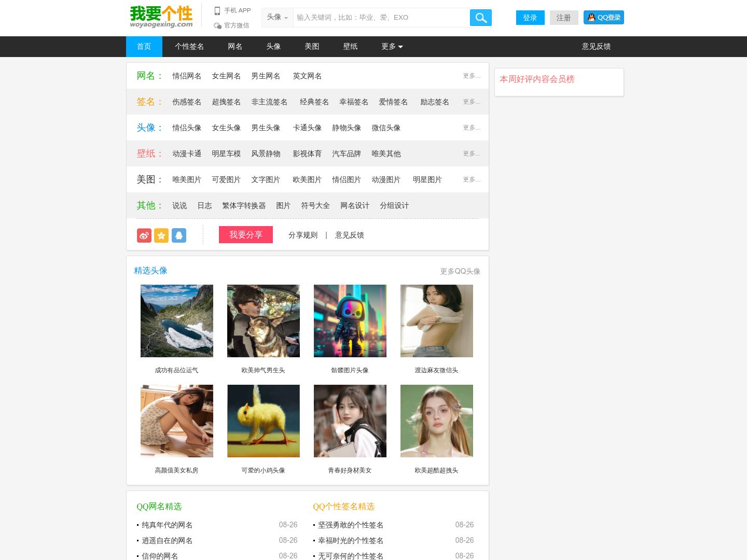
Task: Open the 网名设计 link
Action: [355, 206]
